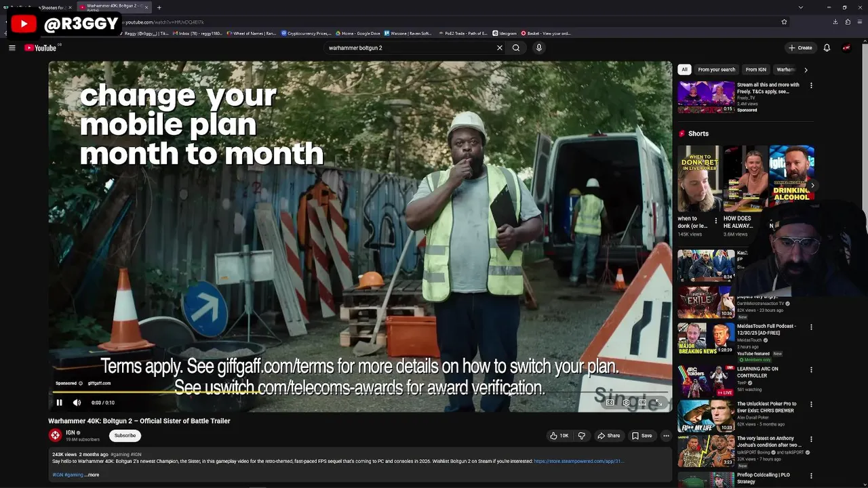The width and height of the screenshot is (868, 488).
Task: Select the All filter chip
Action: point(684,69)
